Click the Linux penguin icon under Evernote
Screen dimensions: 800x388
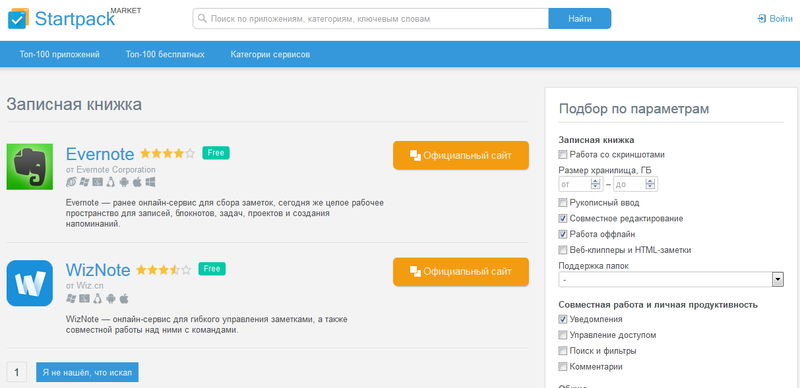pos(111,182)
